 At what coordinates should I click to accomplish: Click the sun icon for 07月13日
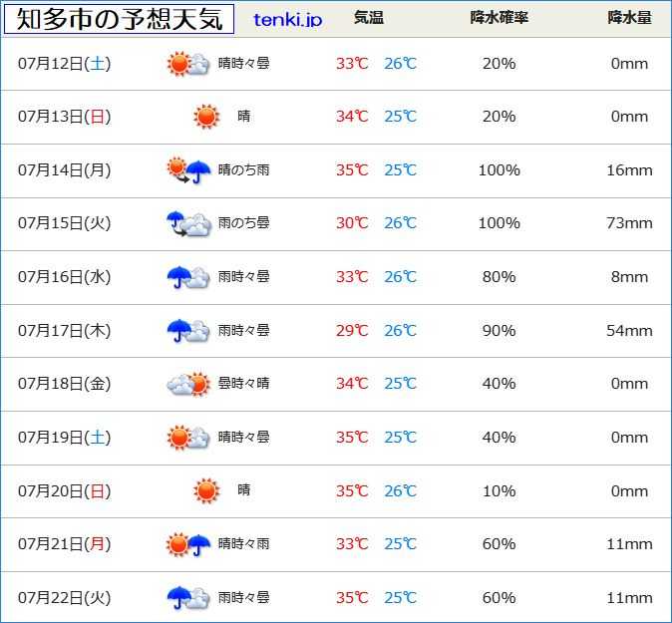click(x=206, y=117)
